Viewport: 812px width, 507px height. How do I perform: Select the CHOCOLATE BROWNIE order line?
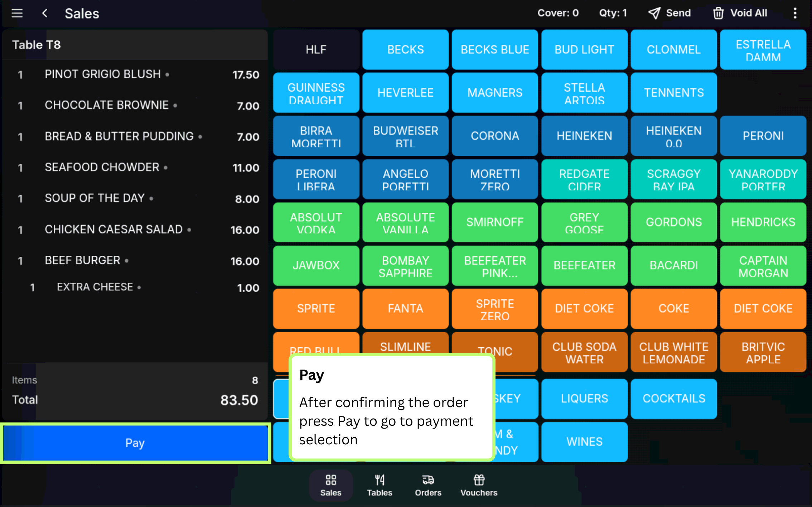(135, 106)
